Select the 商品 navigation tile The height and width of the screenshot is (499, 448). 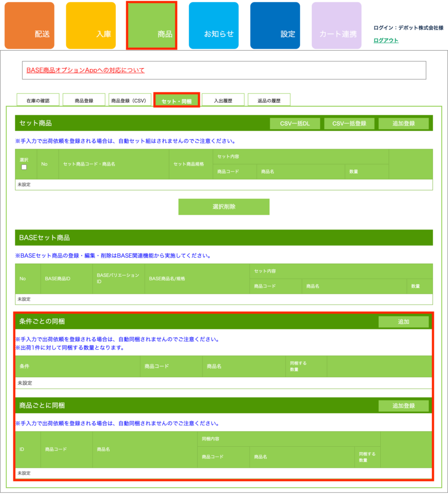[151, 26]
